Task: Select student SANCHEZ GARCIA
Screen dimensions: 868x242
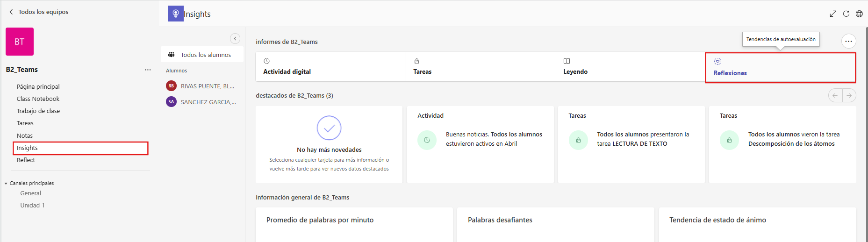Action: pyautogui.click(x=202, y=102)
